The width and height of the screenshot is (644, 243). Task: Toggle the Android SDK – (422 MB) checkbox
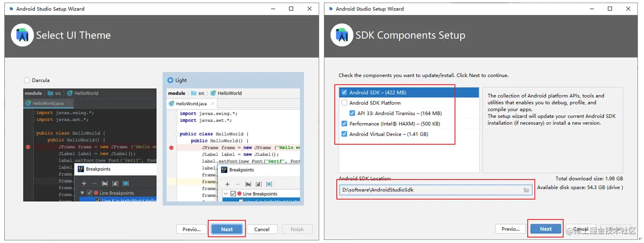point(345,92)
